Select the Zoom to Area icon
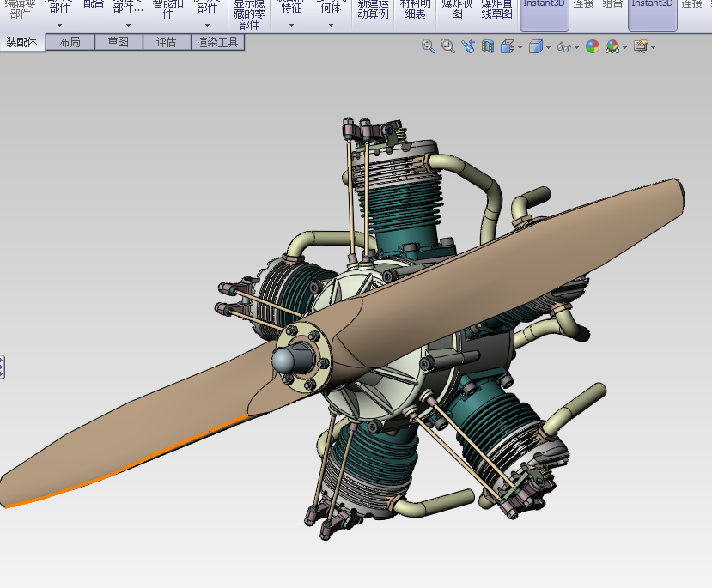 (x=447, y=46)
